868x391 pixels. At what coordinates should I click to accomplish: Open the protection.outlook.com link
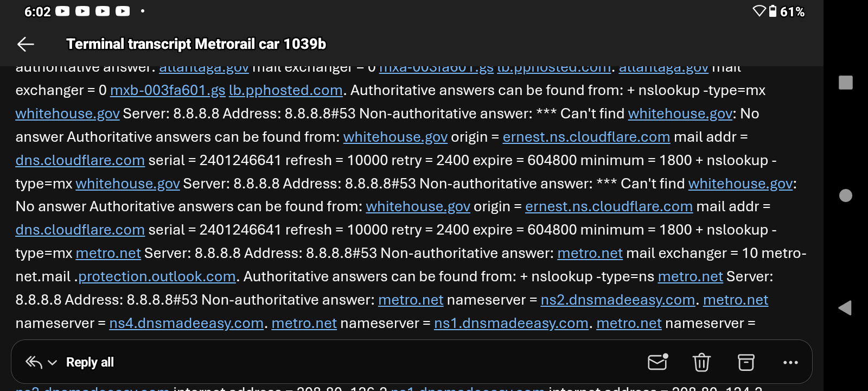tap(157, 276)
